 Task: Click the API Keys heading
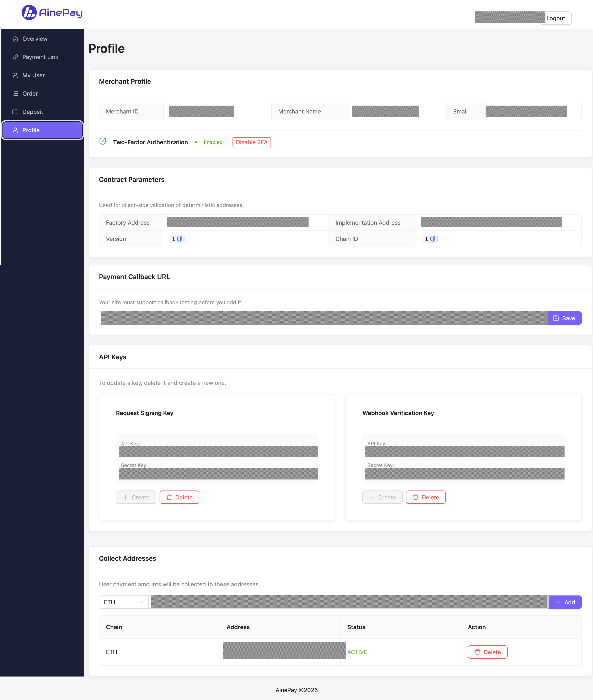(x=113, y=357)
